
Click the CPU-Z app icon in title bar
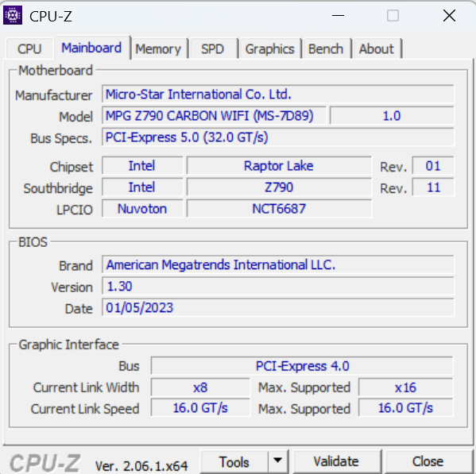13,15
